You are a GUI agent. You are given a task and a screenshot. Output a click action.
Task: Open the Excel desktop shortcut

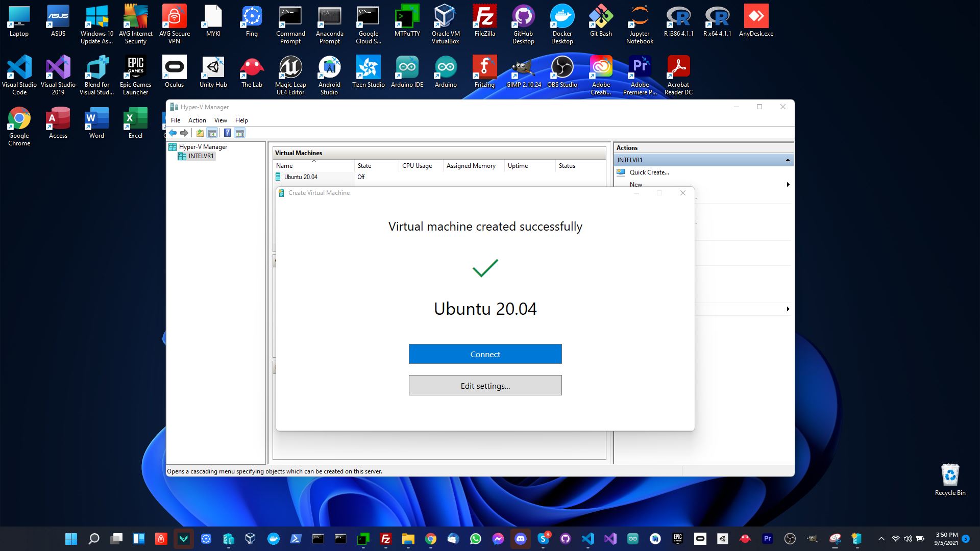[135, 122]
